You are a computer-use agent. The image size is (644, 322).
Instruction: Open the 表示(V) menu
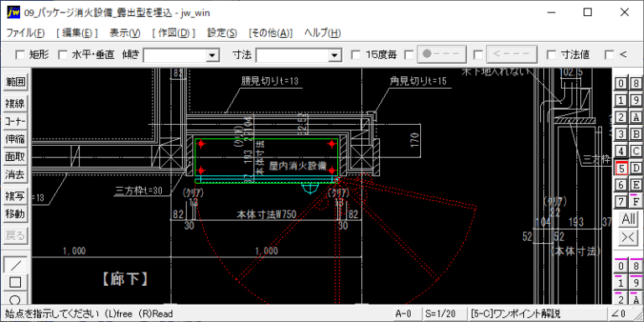[125, 34]
